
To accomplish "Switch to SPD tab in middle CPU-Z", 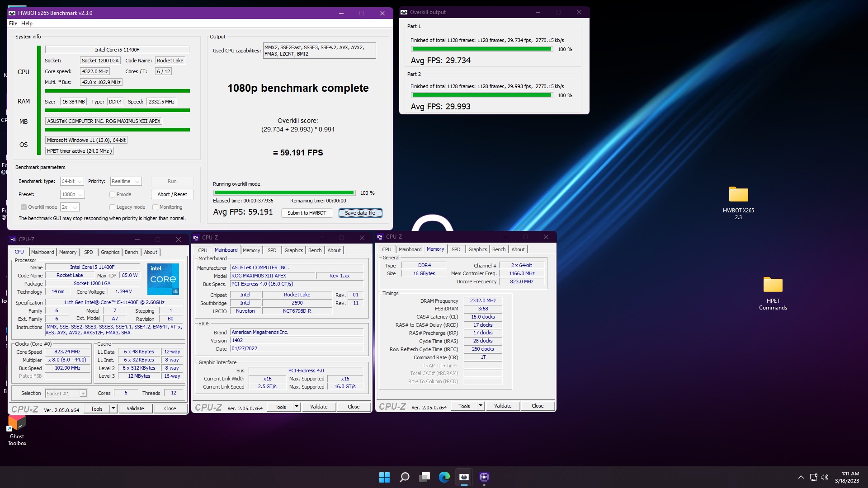I will 272,250.
